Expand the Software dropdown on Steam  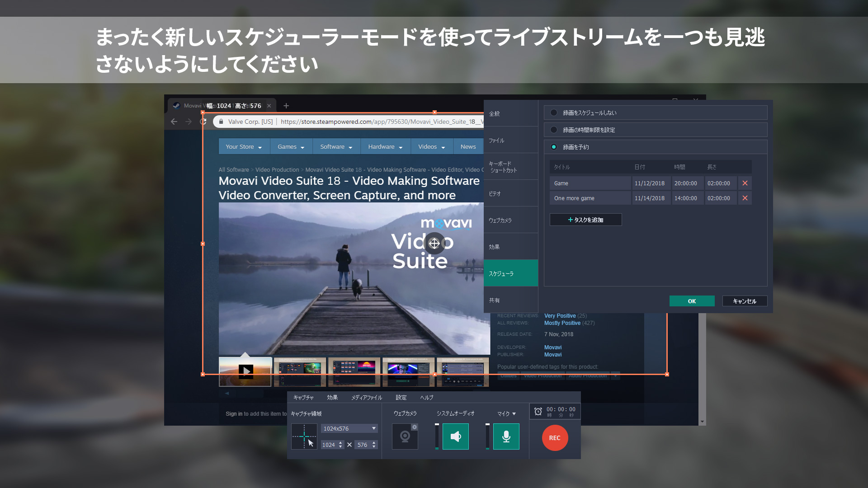tap(336, 147)
